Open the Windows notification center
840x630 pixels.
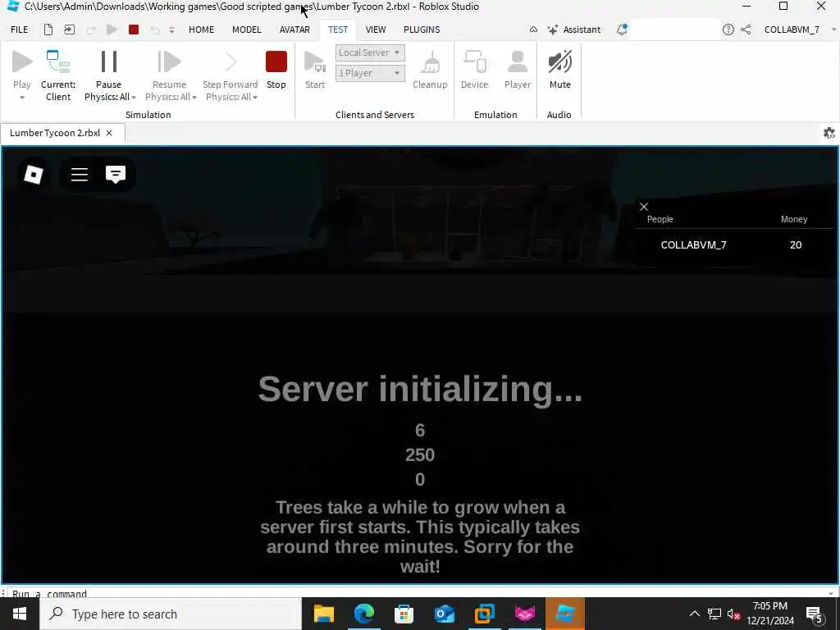pyautogui.click(x=815, y=614)
